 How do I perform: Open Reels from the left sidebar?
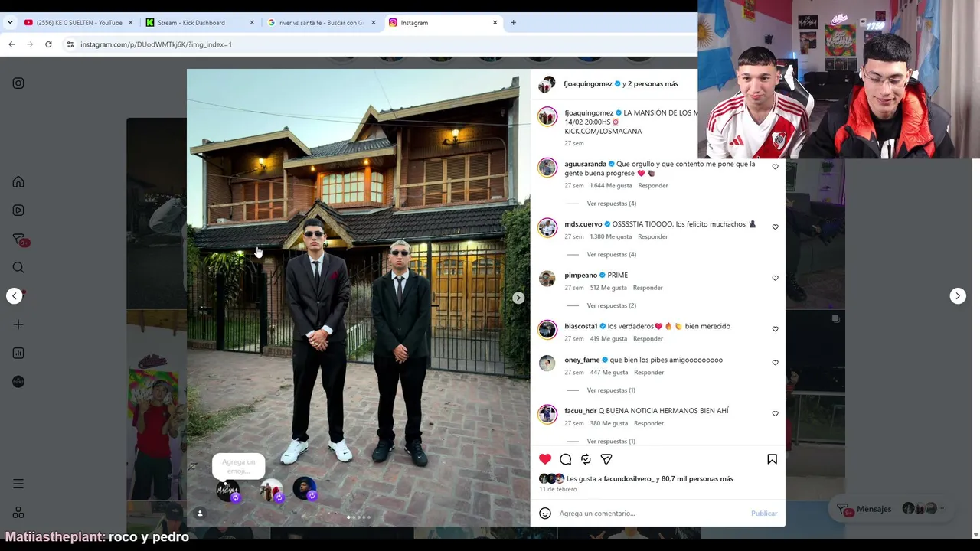click(x=18, y=210)
